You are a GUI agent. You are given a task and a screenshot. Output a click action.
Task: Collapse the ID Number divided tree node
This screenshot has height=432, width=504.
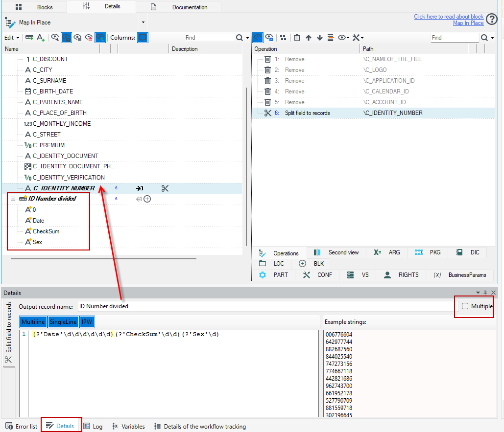[x=13, y=199]
